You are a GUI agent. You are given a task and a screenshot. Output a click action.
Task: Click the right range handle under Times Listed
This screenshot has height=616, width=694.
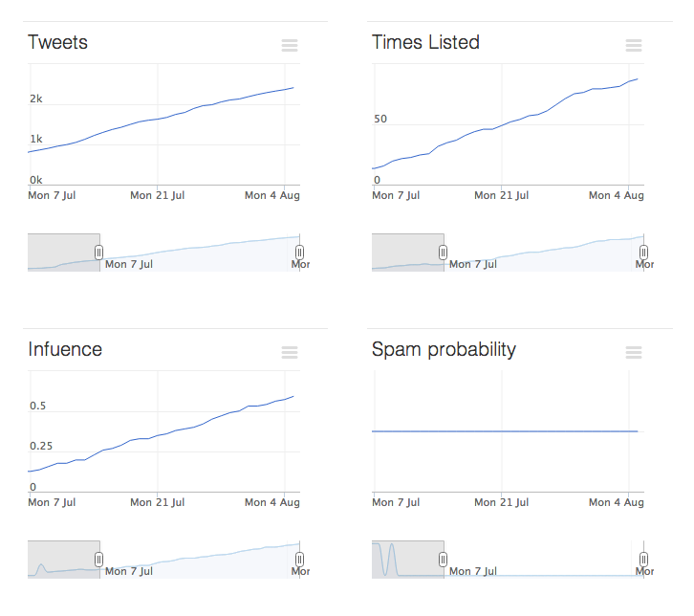click(643, 252)
